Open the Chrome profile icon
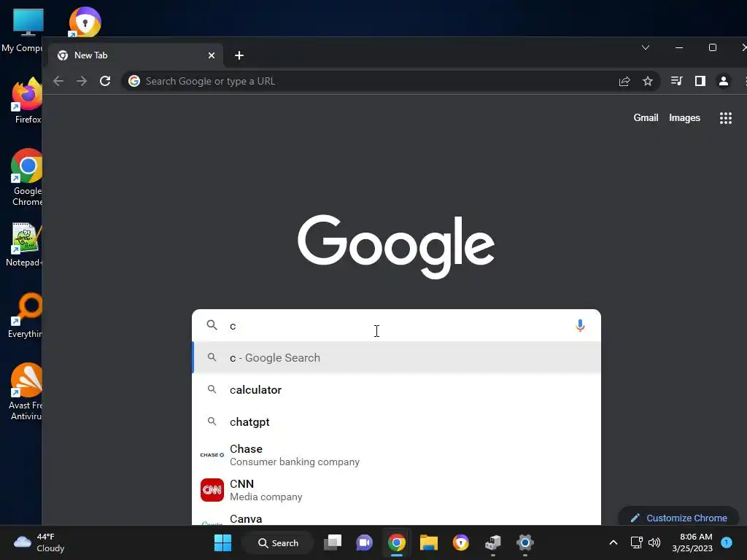Screen dimensions: 747x560 click(723, 81)
